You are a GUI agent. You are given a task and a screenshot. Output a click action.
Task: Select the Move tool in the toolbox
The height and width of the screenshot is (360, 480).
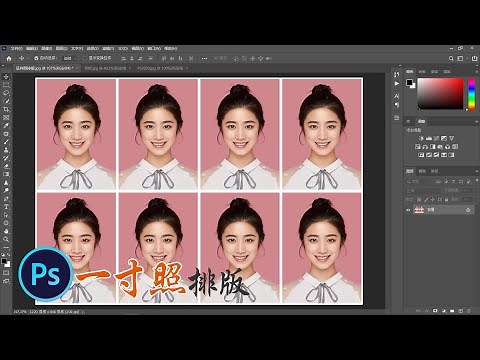tap(6, 77)
